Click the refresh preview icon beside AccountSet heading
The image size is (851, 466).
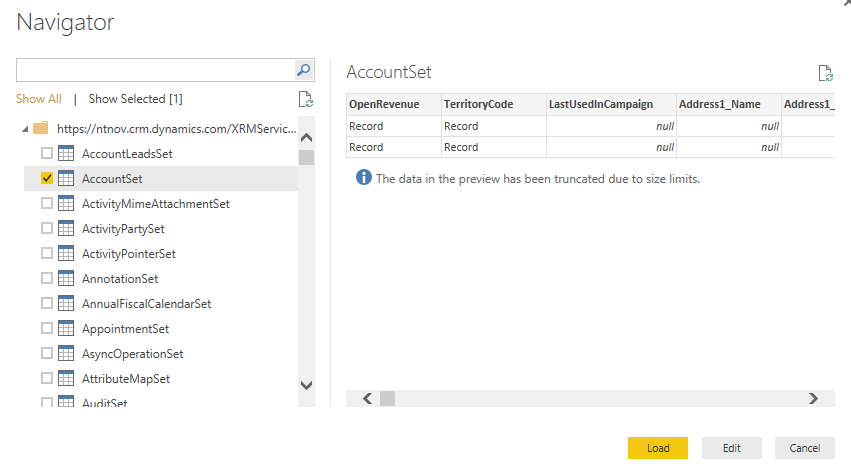tap(825, 73)
